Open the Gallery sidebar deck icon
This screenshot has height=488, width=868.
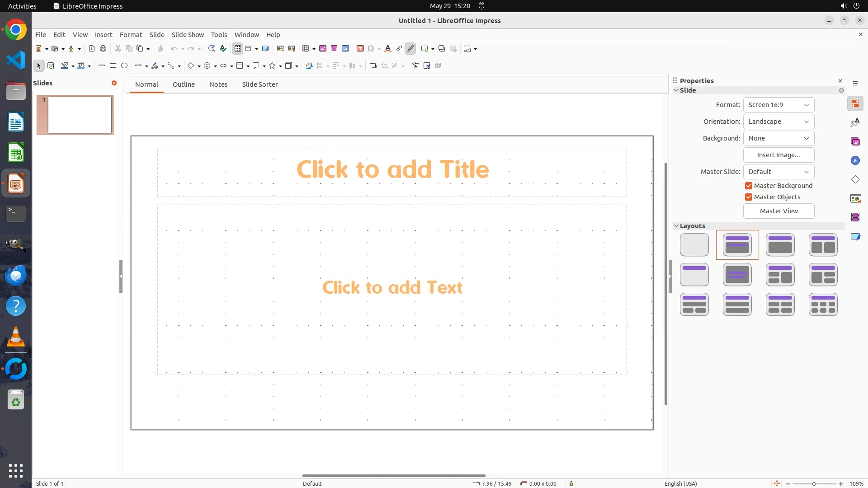point(855,142)
